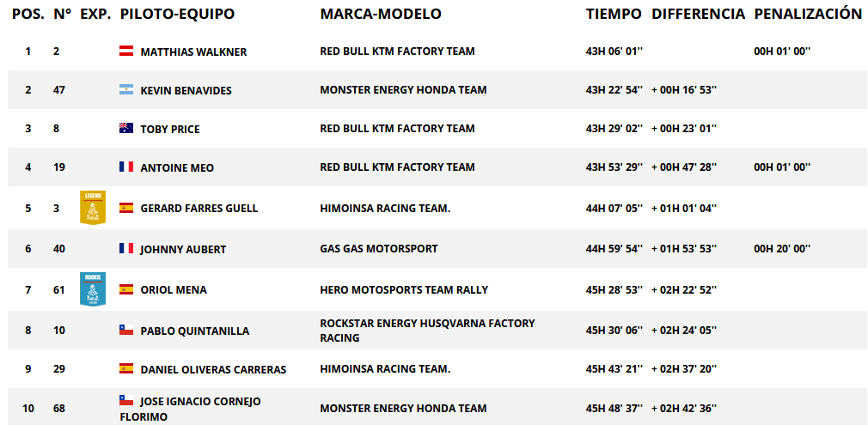Select the blue Rookie badge for rider 61
Viewport: 868px width, 425px height.
click(93, 288)
